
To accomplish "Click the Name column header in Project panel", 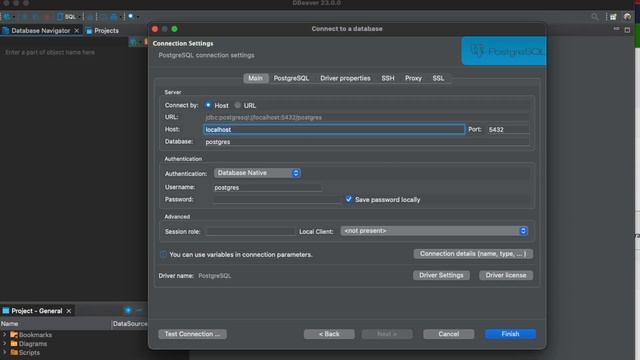I will pos(55,324).
